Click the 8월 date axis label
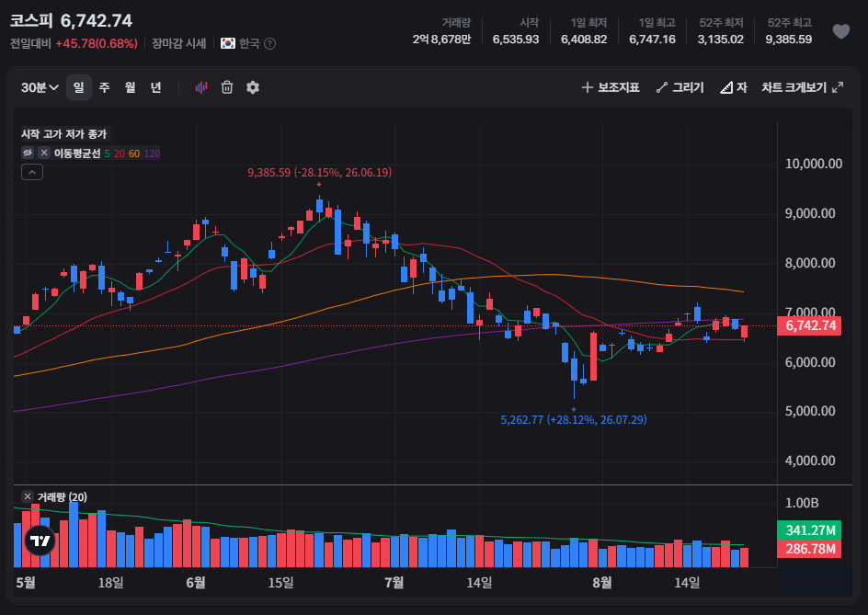This screenshot has height=615, width=868. [x=601, y=582]
